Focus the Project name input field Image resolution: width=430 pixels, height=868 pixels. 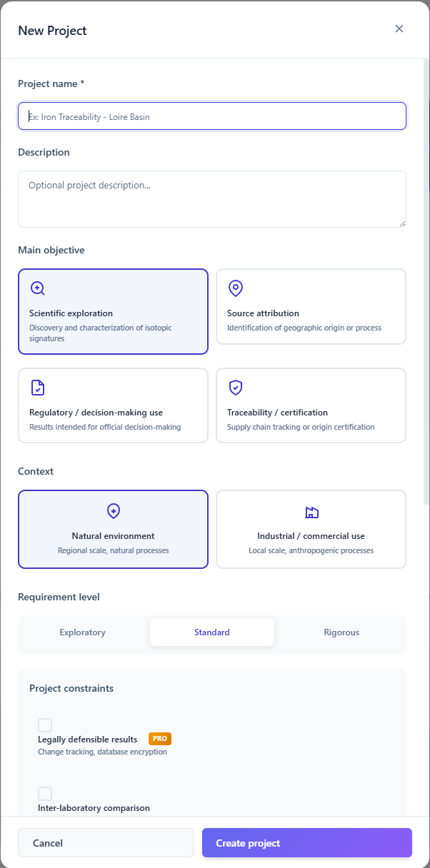[x=212, y=116]
